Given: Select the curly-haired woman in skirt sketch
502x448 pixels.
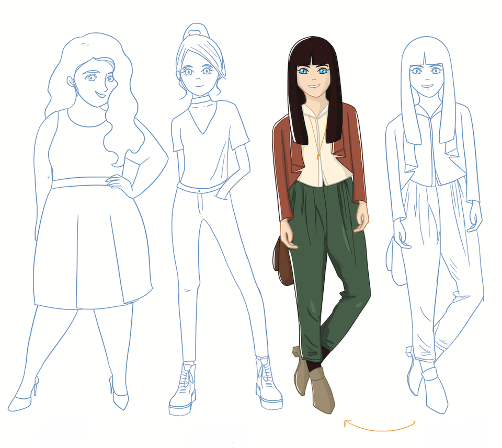Looking at the screenshot, I should (88, 221).
